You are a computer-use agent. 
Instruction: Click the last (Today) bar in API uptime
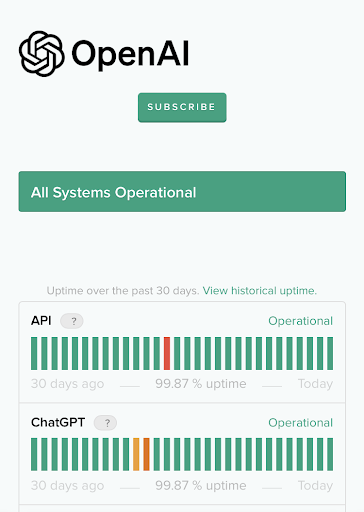coord(330,353)
